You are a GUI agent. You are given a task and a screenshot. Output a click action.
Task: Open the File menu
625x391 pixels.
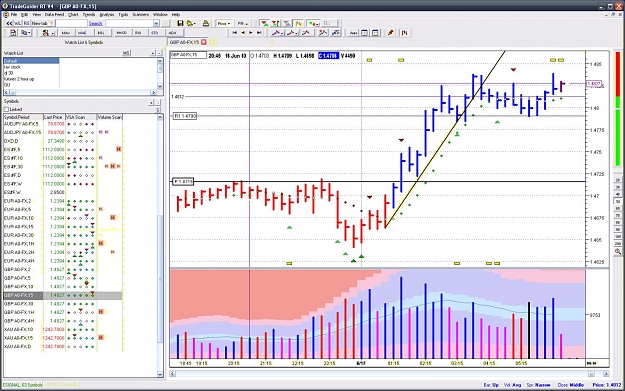(x=14, y=14)
